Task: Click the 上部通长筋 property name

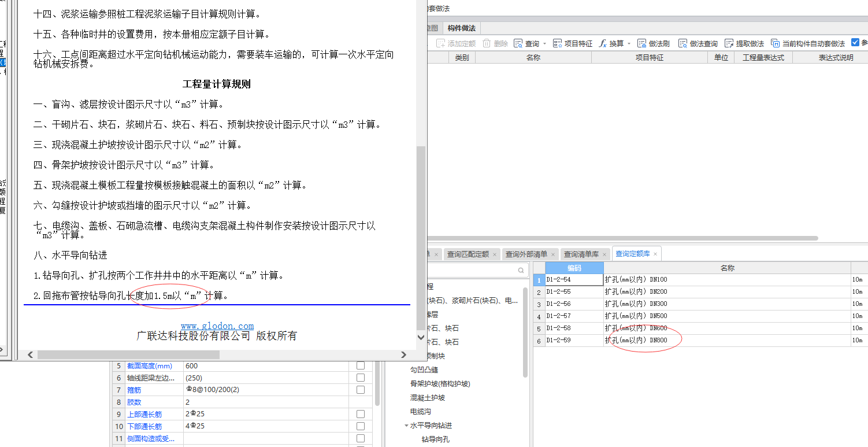Action: (x=144, y=414)
